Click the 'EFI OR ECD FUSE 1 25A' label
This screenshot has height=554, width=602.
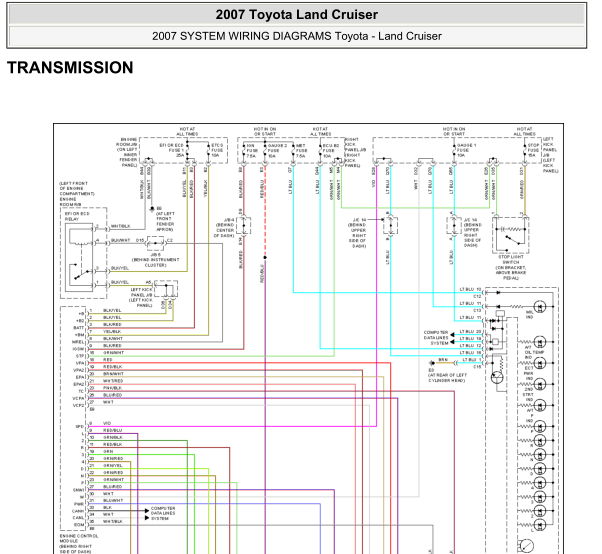click(172, 150)
